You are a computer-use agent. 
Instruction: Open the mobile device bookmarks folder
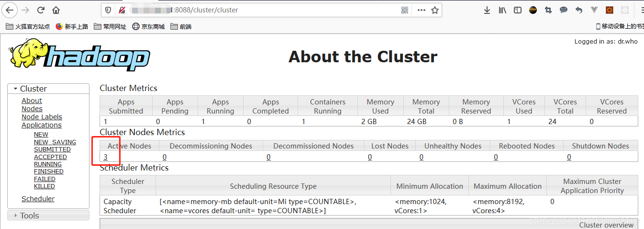(620, 27)
